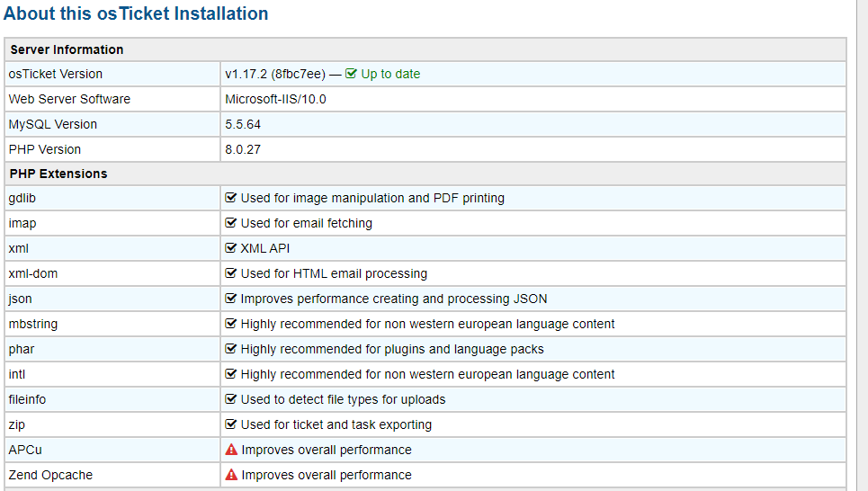Select the imap email fetching check icon
868x491 pixels.
click(231, 223)
